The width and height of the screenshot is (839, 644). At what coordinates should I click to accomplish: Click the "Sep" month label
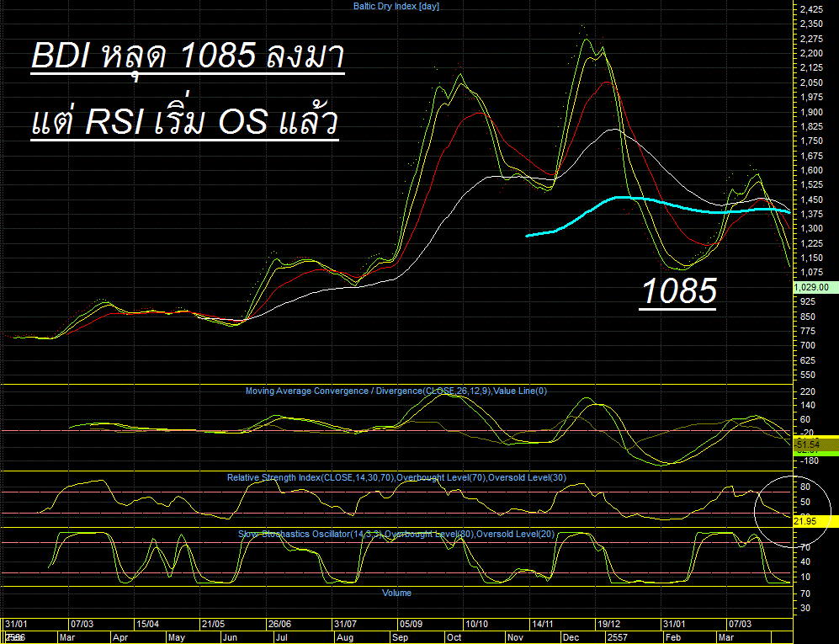pos(401,637)
